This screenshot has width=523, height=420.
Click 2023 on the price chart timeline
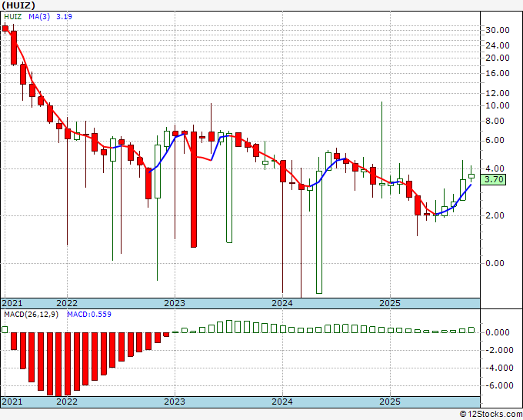[x=175, y=303]
